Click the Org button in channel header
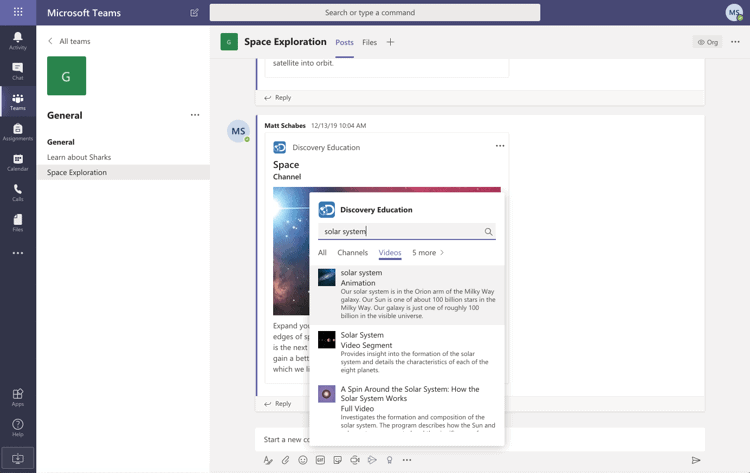Viewport: 750px width, 473px height. click(x=708, y=42)
